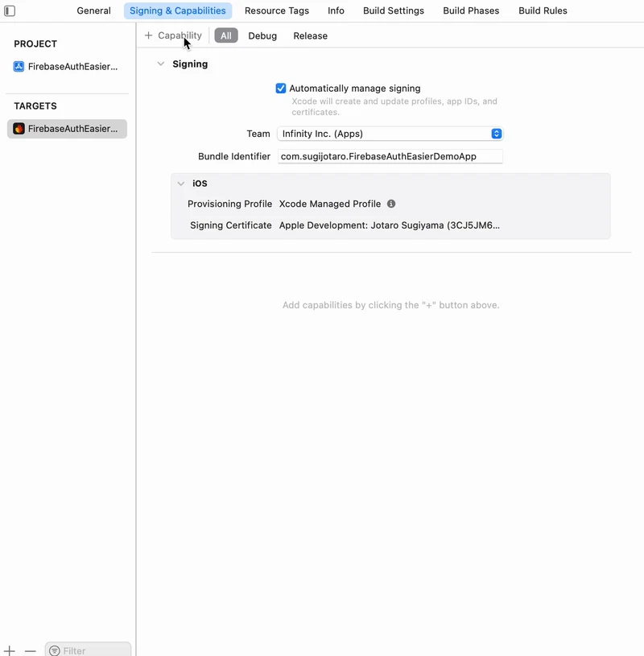Click the Xcode Managed Profile text
Viewport: 644px width, 656px height.
click(x=330, y=204)
